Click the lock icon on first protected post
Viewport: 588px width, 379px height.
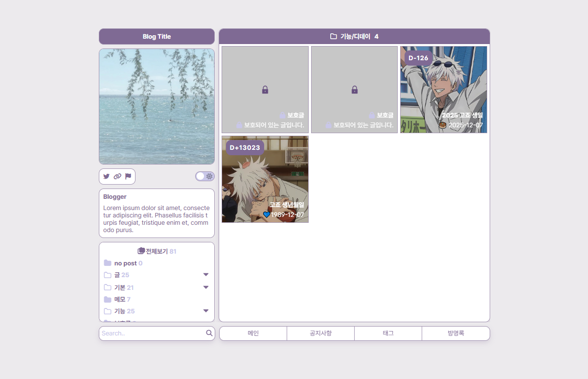tap(265, 90)
